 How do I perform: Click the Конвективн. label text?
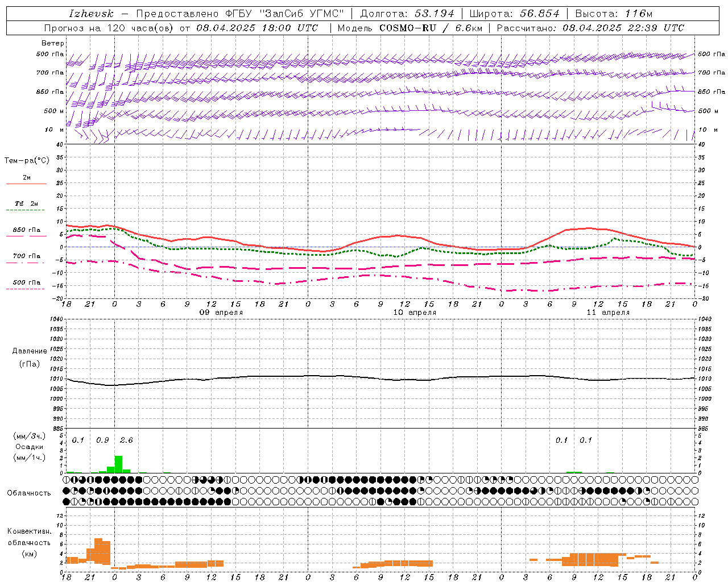tap(29, 531)
